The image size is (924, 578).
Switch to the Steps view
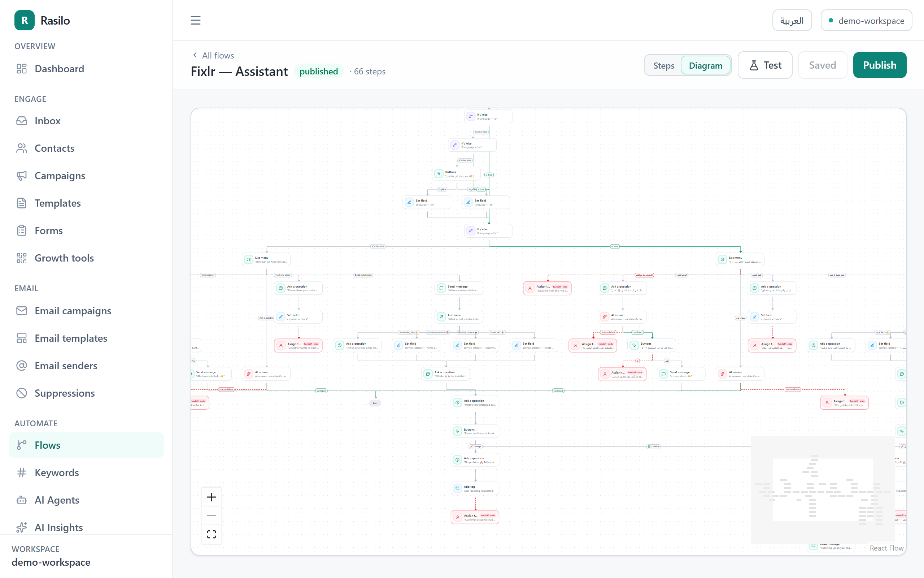(x=664, y=65)
